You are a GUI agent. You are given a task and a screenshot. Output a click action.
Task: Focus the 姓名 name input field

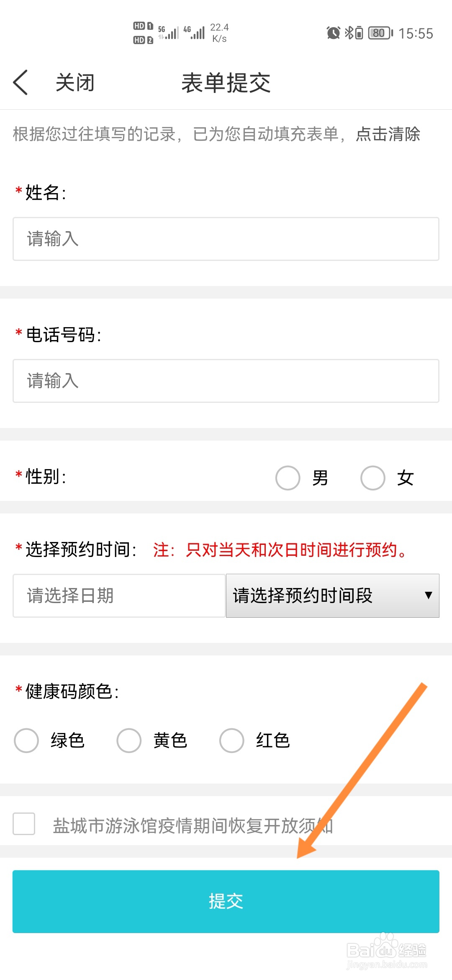226,239
